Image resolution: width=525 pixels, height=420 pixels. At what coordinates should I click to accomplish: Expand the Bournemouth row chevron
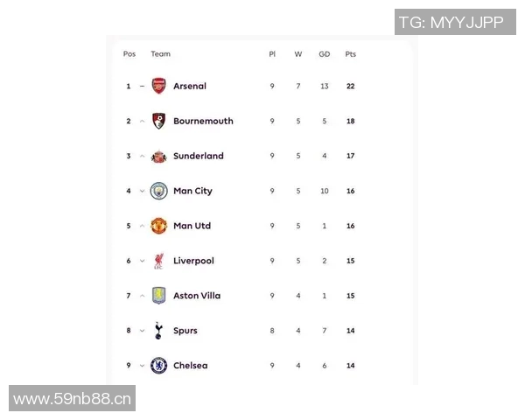pyautogui.click(x=142, y=121)
